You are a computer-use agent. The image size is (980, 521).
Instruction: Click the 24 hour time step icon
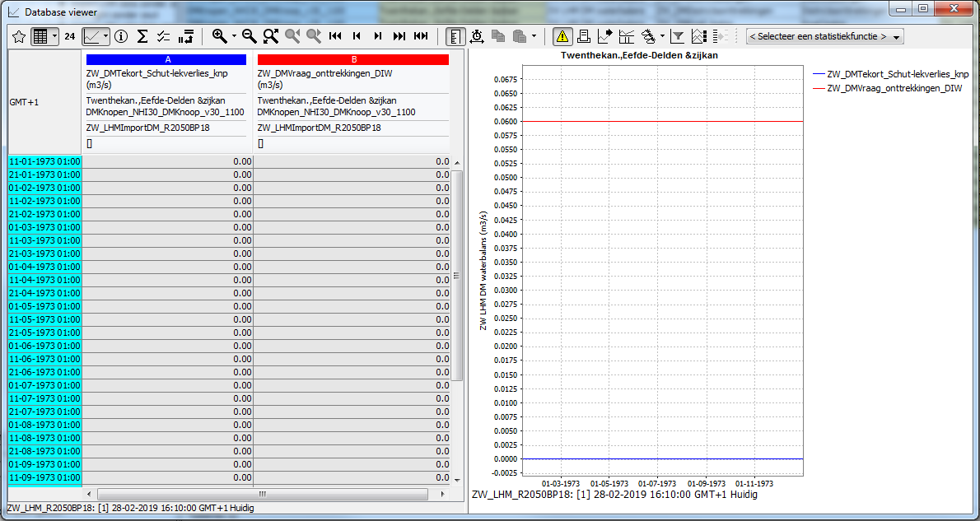70,36
